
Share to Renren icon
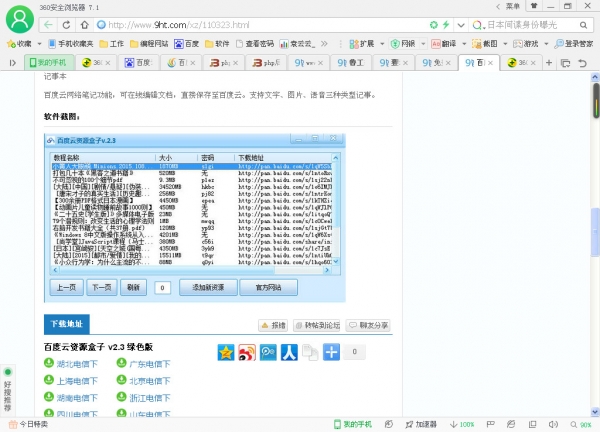point(289,352)
